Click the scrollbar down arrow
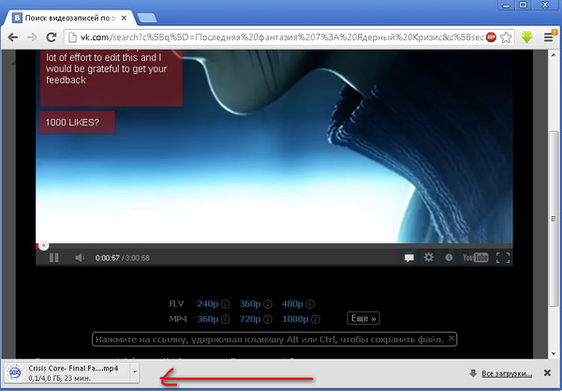Viewport: 562px width, 392px height. [554, 354]
